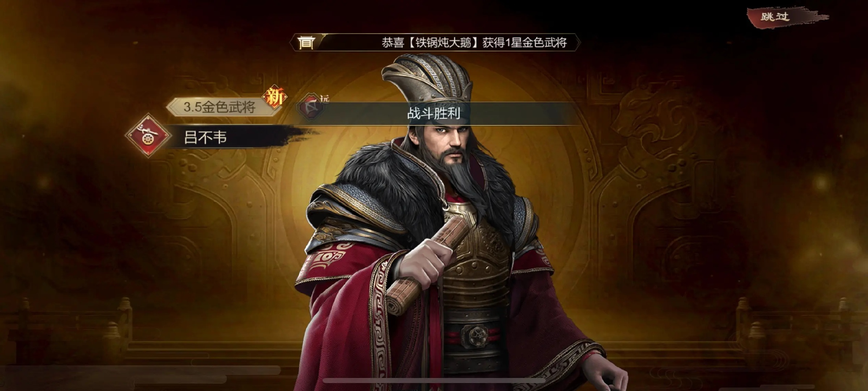This screenshot has height=391, width=868.
Task: Click the 战斗胜利 victory toast message
Action: 434,114
